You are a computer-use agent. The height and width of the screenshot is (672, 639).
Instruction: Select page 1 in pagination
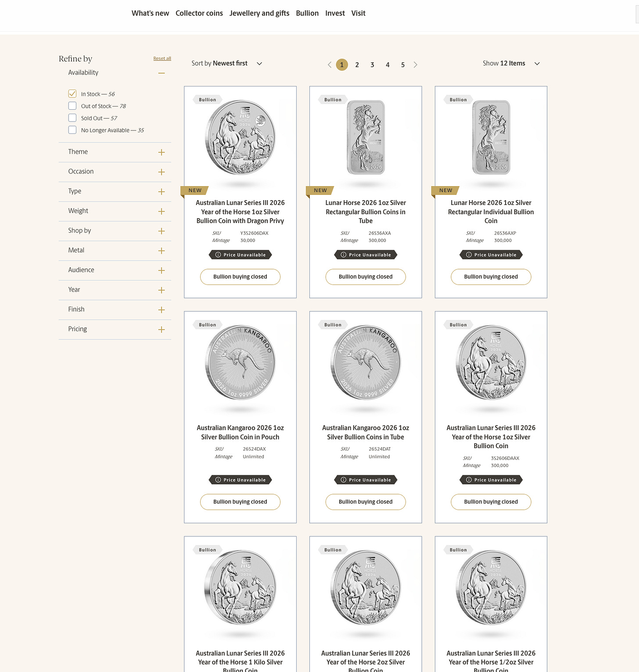pyautogui.click(x=342, y=65)
